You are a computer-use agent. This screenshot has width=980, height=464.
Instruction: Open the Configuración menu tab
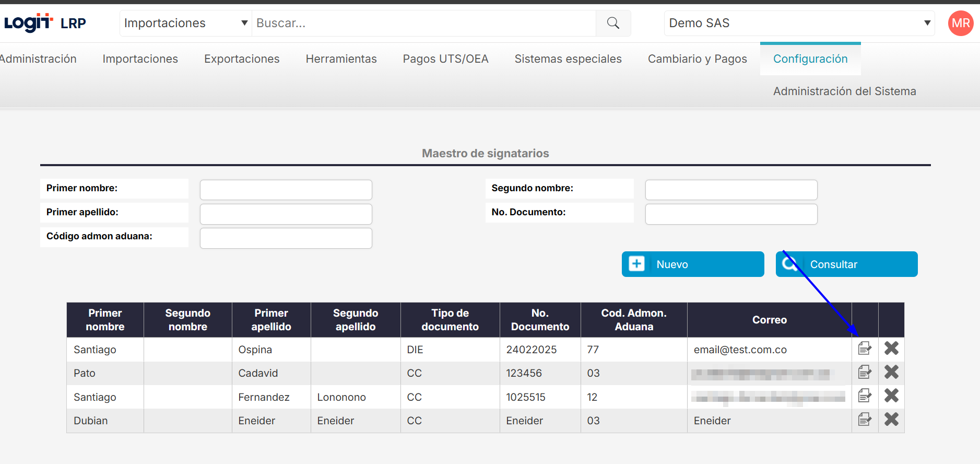pyautogui.click(x=810, y=59)
